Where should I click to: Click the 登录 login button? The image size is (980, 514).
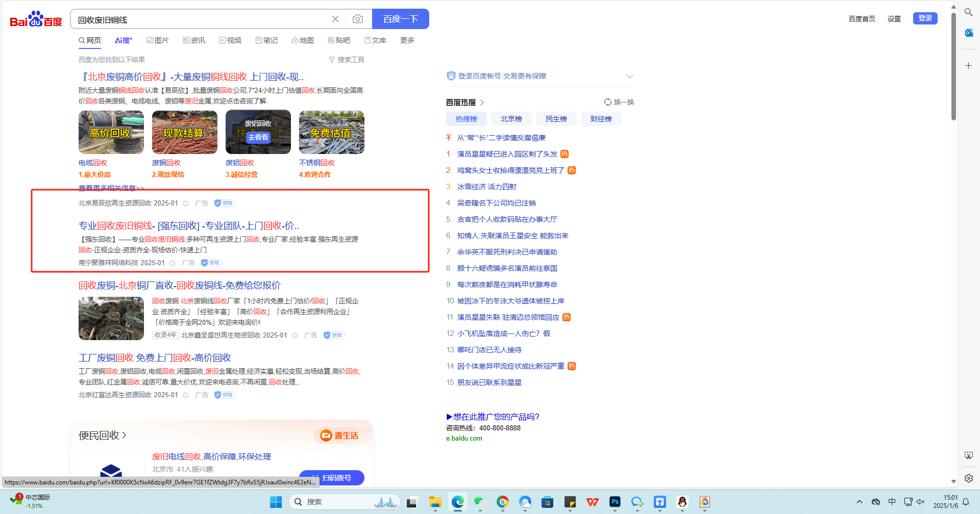point(925,18)
